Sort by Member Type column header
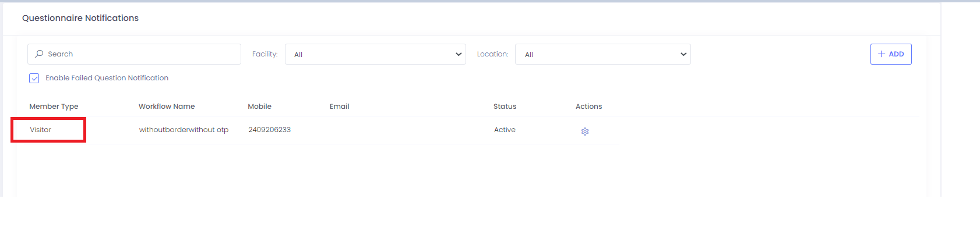980x227 pixels. (54, 107)
